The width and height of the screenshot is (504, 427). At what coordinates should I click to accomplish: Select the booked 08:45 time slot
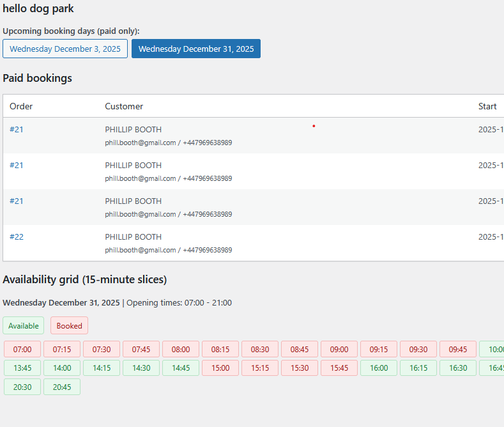click(300, 349)
